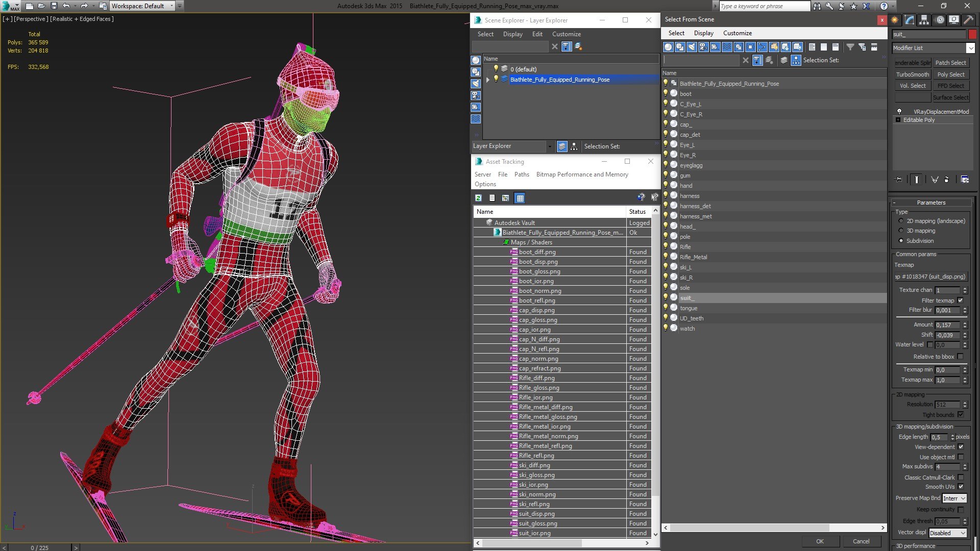Select 3D mapping radio button
The width and height of the screenshot is (980, 551).
tap(901, 231)
